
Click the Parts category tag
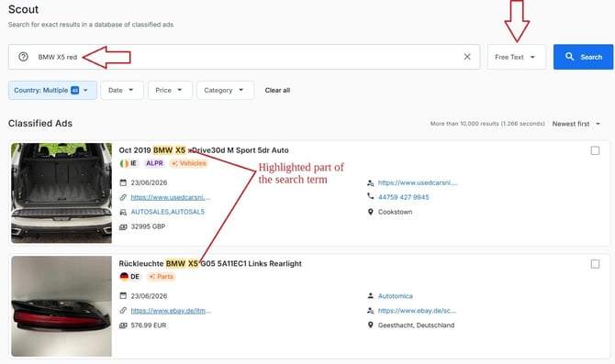pyautogui.click(x=162, y=277)
